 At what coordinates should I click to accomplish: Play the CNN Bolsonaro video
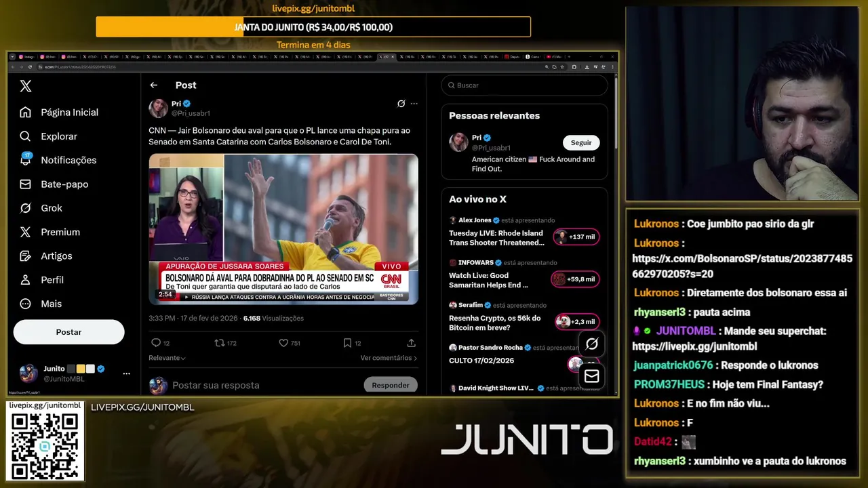tap(283, 229)
